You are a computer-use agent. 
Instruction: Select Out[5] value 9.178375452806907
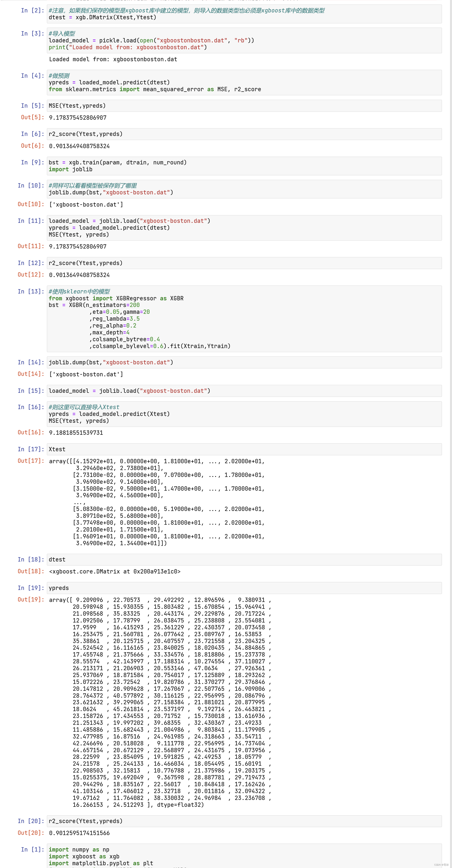(x=78, y=118)
